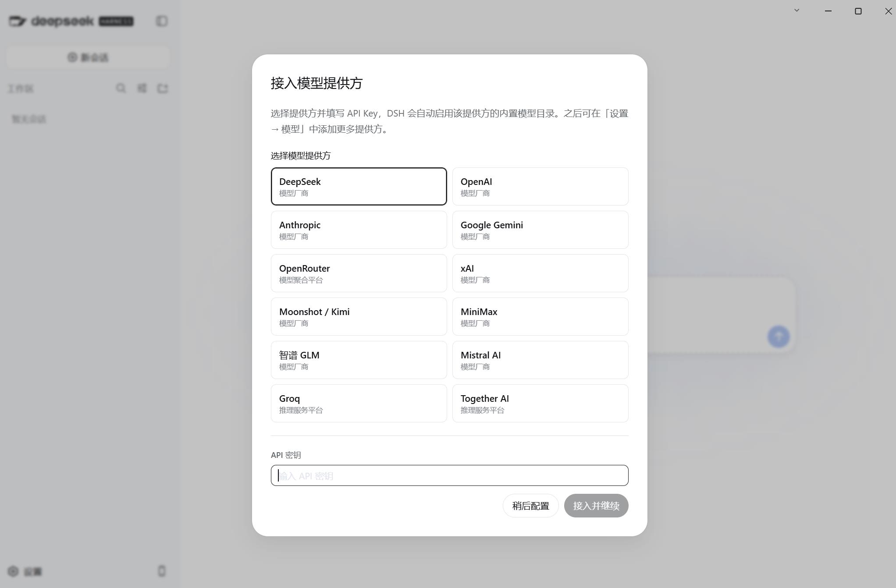Click the blue send arrow button
Image resolution: width=896 pixels, height=588 pixels.
pos(779,337)
